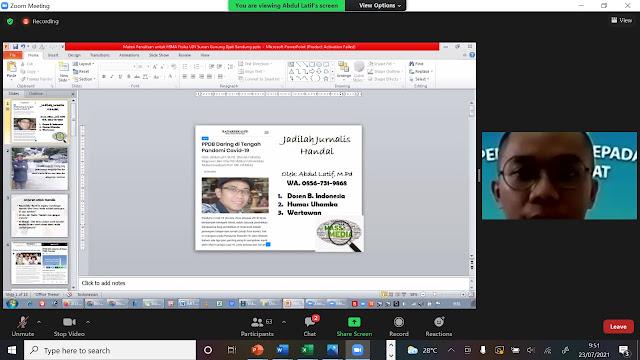Open the Photos app on taskbar
Screen dimensions: 640x360
[x=332, y=350]
